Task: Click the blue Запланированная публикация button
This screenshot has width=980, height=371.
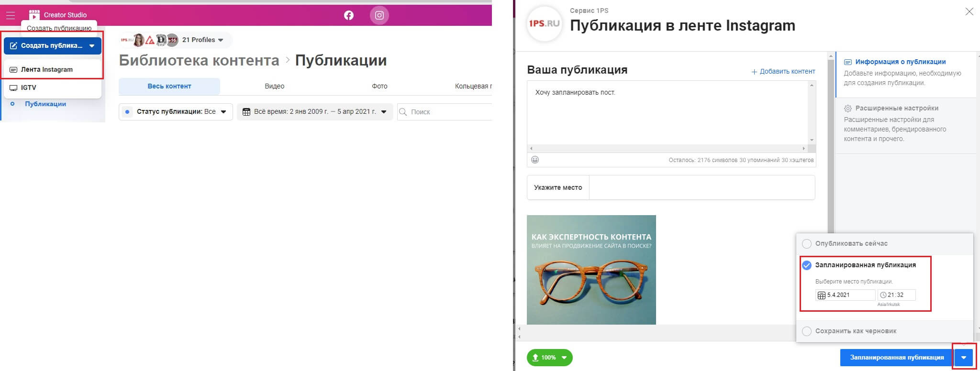Action: [x=897, y=358]
